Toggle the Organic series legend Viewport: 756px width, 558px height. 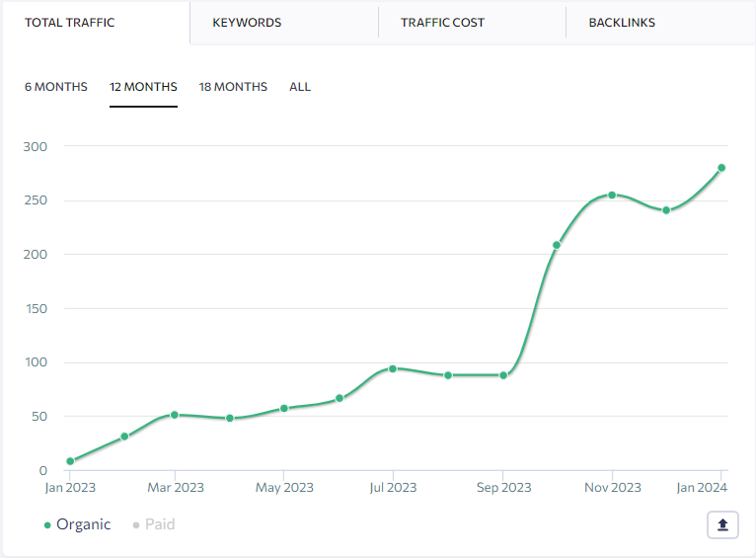(83, 524)
